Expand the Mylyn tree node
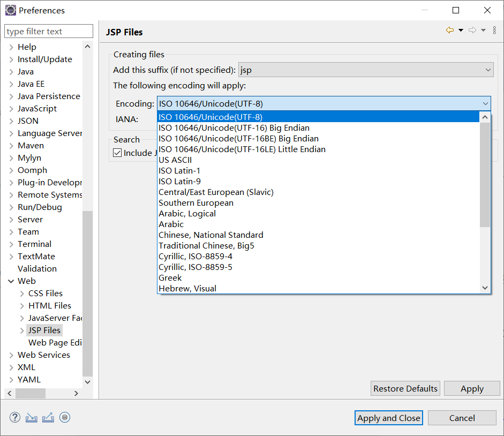The image size is (504, 436). [x=11, y=158]
